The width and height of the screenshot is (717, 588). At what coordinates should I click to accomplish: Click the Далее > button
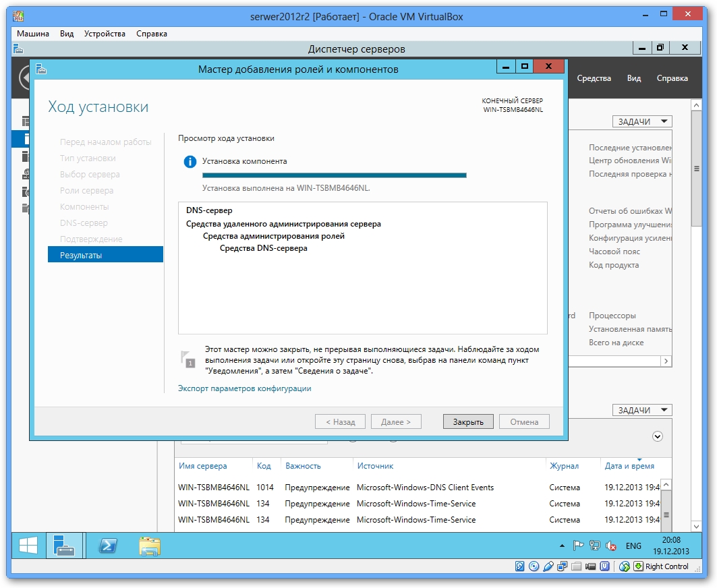click(396, 421)
